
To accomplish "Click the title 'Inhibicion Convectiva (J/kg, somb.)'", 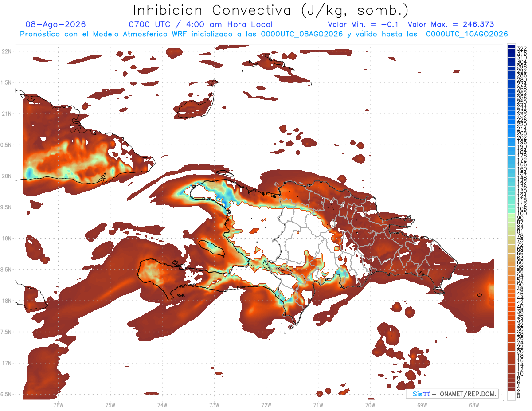I will [x=271, y=10].
